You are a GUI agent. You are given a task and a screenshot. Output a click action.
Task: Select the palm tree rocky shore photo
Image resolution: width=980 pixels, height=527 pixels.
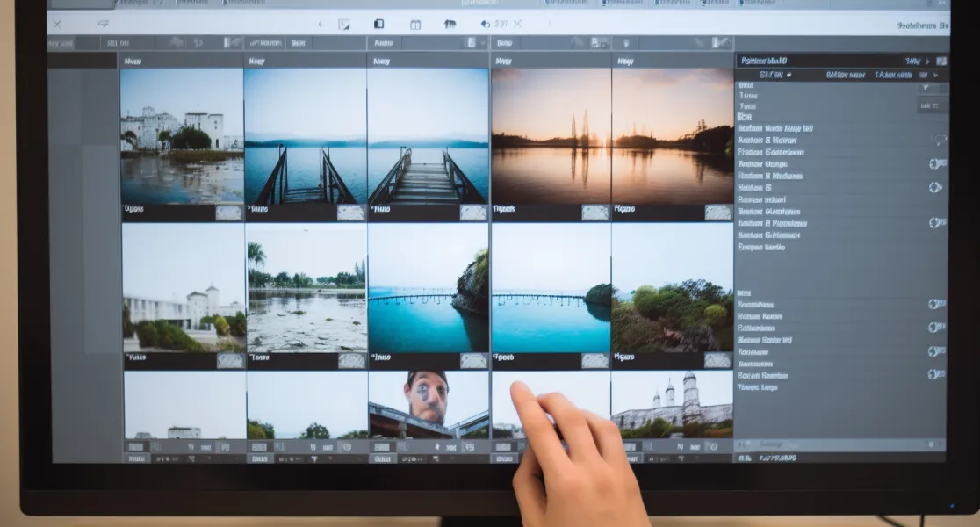pos(306,287)
